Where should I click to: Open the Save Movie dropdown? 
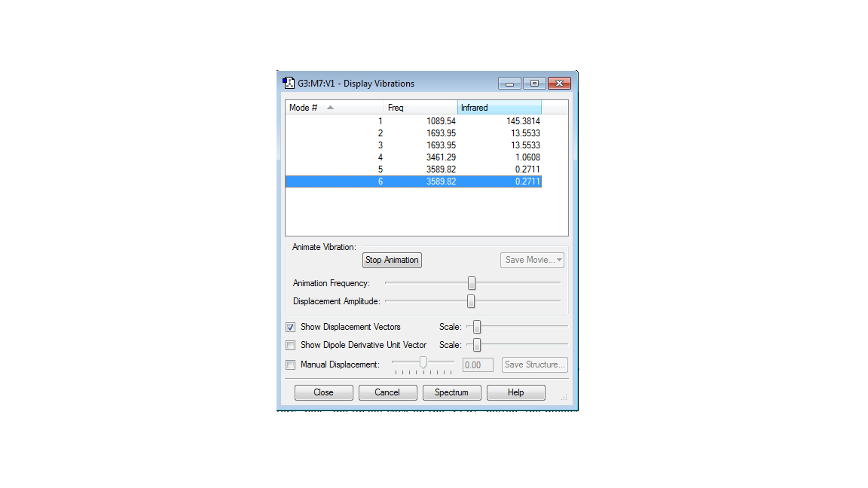[x=532, y=260]
